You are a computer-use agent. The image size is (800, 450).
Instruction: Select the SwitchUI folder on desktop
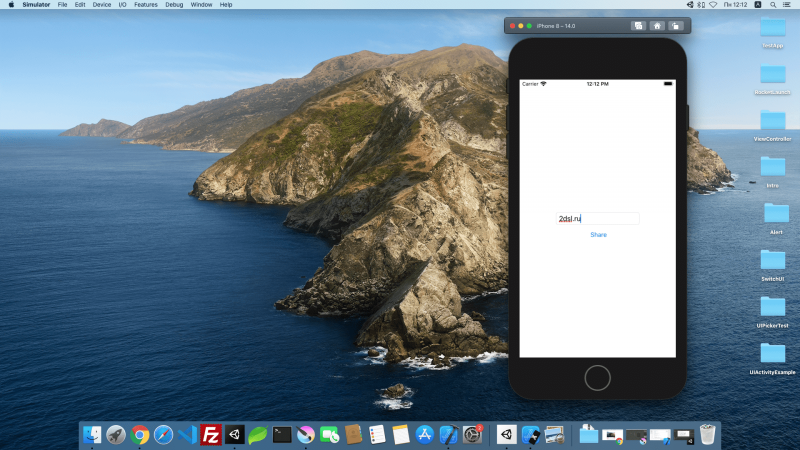tap(772, 260)
